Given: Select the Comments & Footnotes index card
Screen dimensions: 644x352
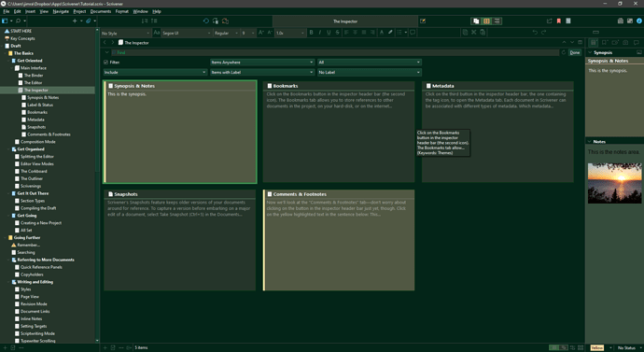Looking at the screenshot, I should pos(339,240).
